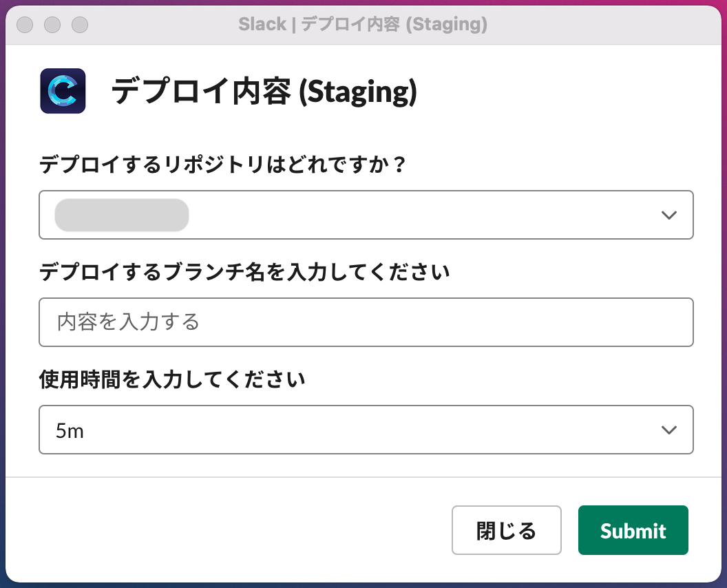Click the 使用時間を入力してください label
Viewport: 727px width, 588px height.
[x=173, y=379]
